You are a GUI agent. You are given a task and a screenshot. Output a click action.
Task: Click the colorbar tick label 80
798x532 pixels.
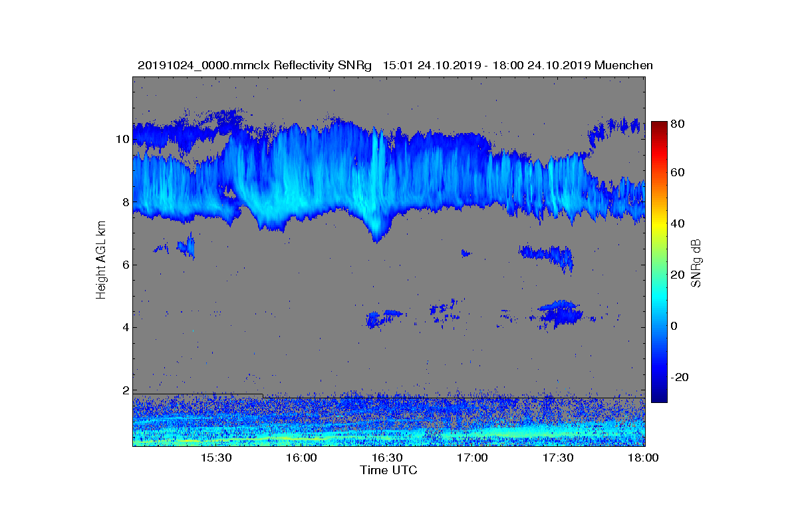tap(678, 124)
